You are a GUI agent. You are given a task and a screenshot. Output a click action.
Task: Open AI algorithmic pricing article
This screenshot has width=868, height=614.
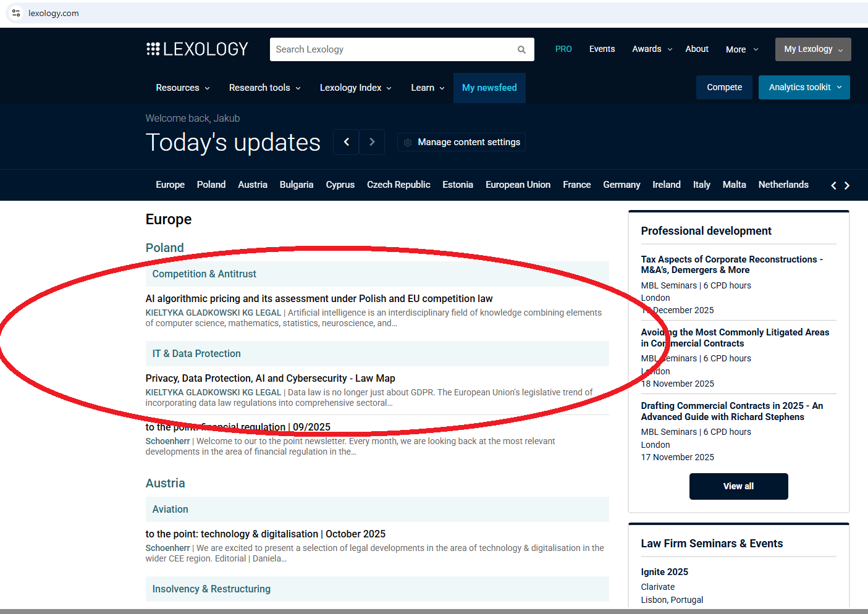(319, 299)
